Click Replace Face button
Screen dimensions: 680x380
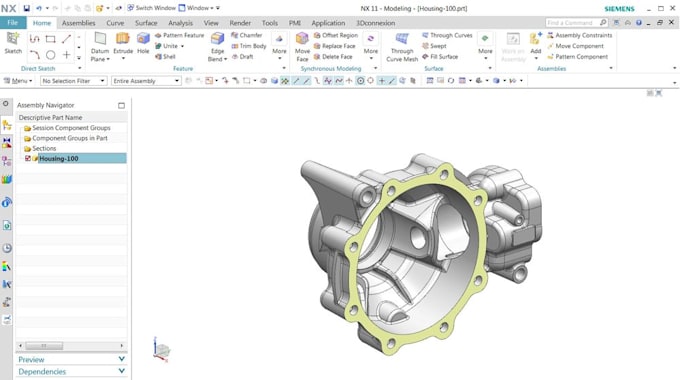click(334, 46)
